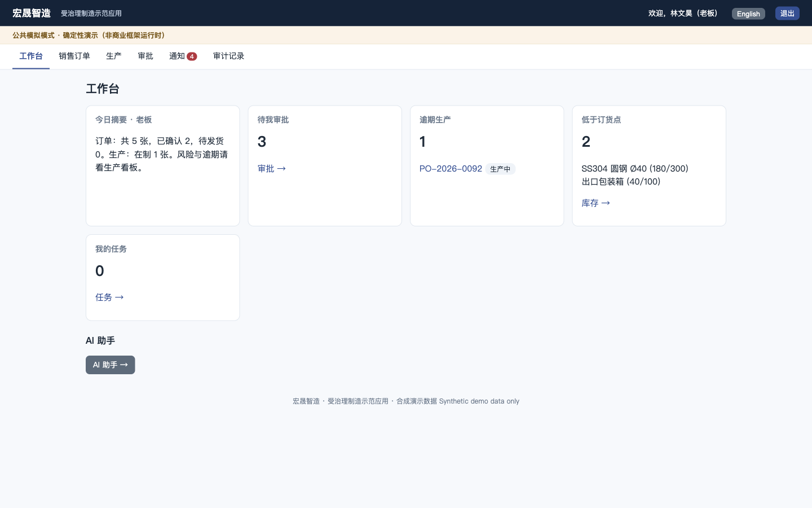Go to the 生产 tab
The height and width of the screenshot is (508, 812).
[114, 56]
